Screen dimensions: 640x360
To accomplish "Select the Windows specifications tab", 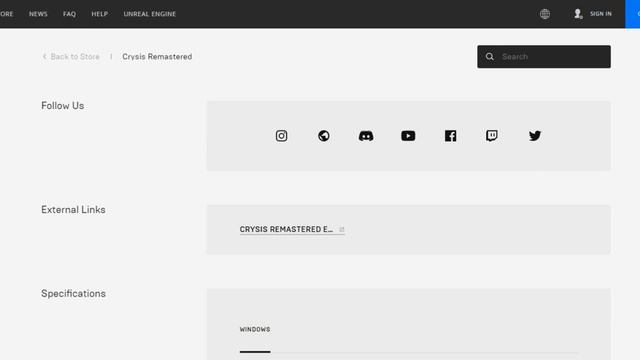I will tap(255, 329).
